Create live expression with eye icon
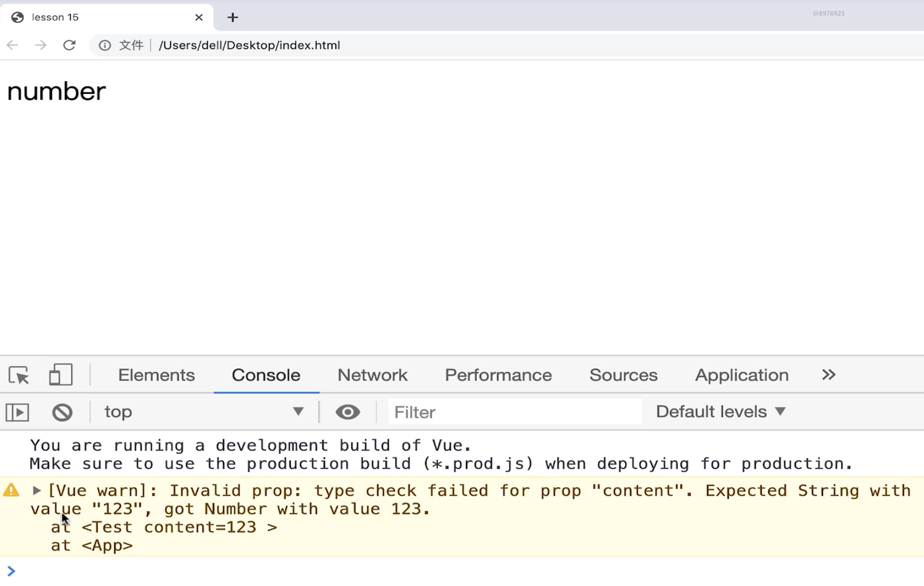Image resolution: width=924 pixels, height=586 pixels. [348, 412]
